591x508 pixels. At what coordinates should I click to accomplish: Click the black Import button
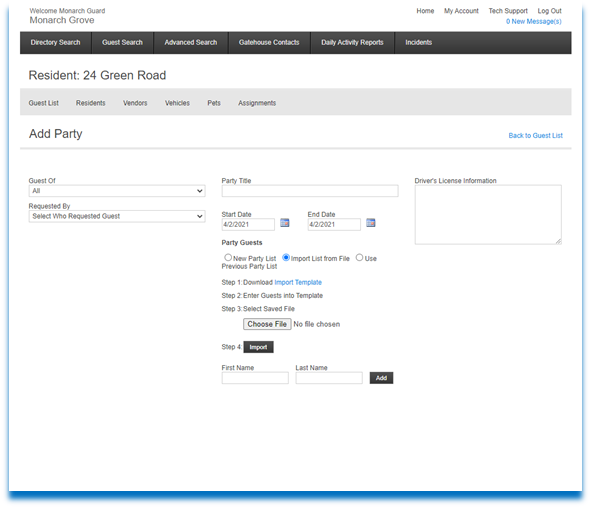(258, 347)
